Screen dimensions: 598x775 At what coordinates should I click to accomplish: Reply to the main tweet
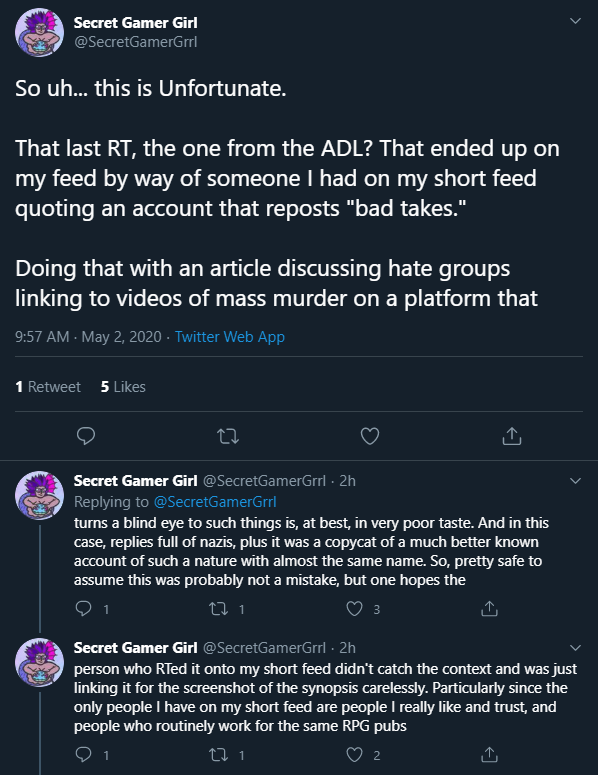[x=86, y=436]
